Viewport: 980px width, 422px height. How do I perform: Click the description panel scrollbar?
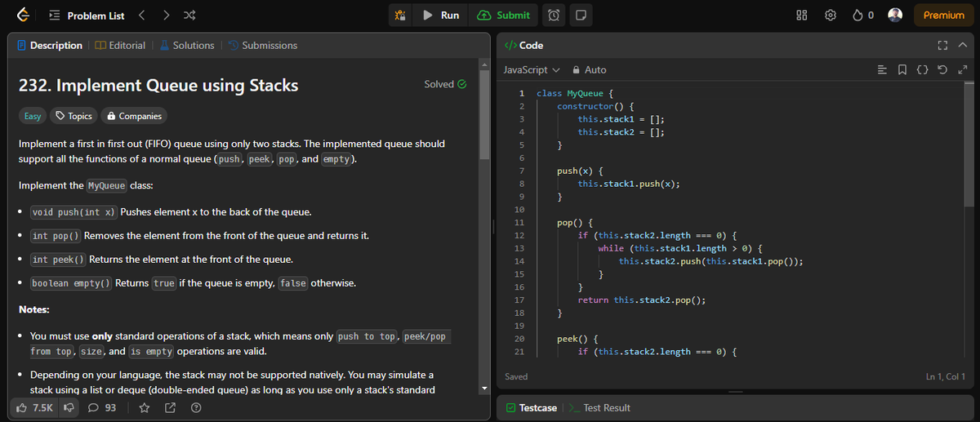point(484,113)
